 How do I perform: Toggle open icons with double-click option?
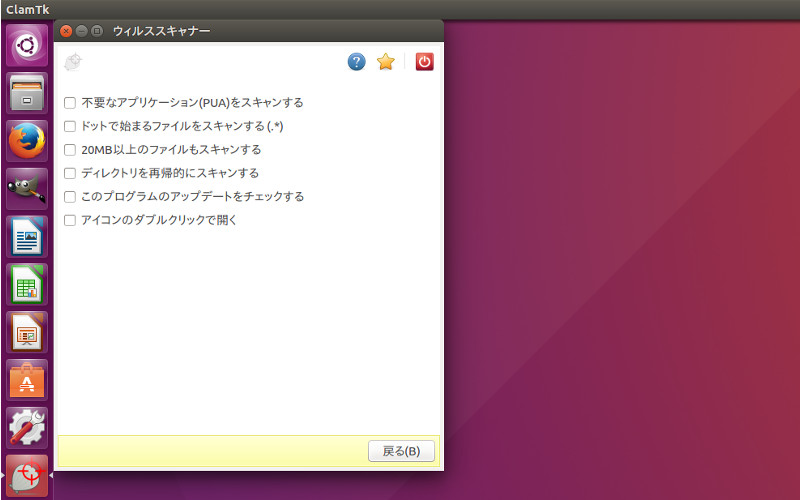point(70,220)
